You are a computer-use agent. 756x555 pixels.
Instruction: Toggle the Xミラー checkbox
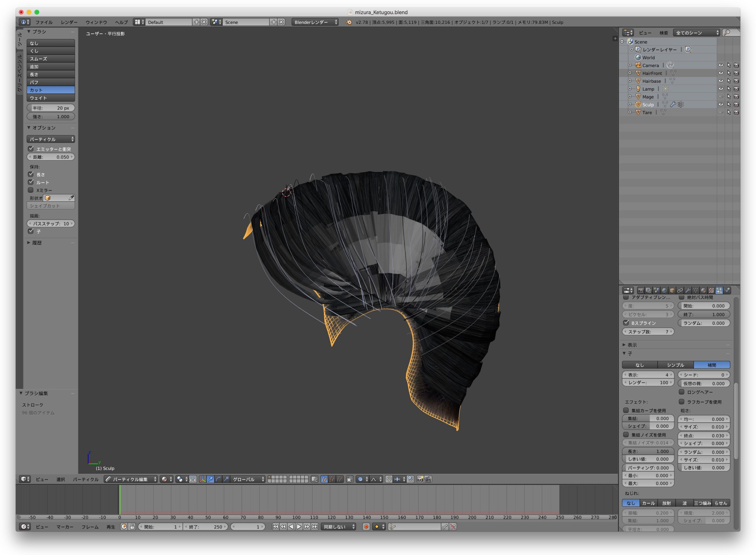tap(31, 190)
